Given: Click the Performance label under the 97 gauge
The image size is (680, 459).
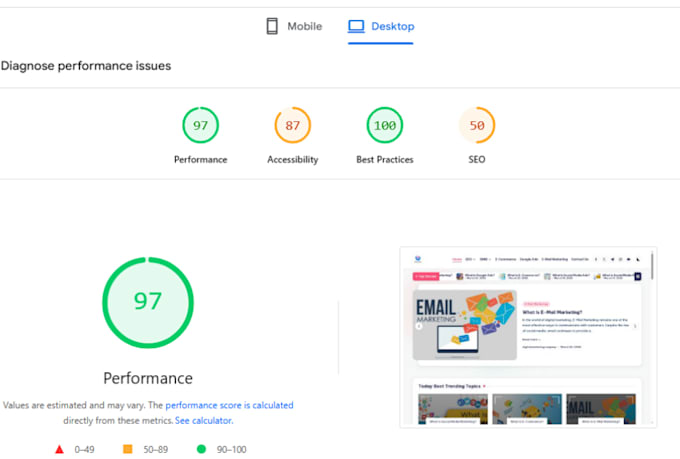Looking at the screenshot, I should (x=200, y=159).
